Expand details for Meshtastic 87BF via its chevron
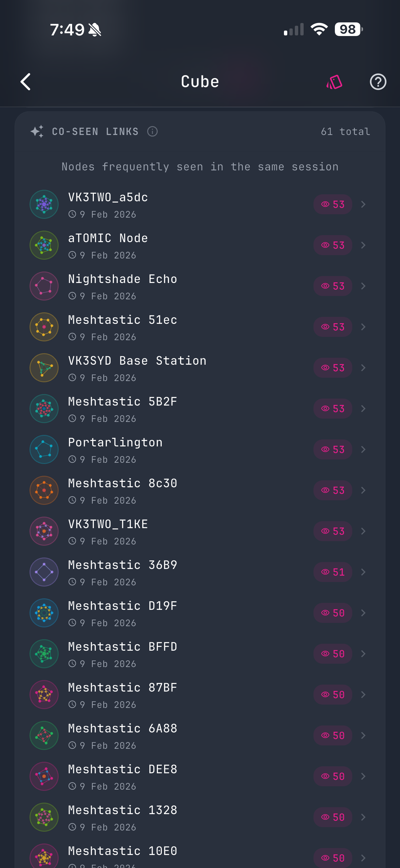This screenshot has height=868, width=400. coord(363,695)
